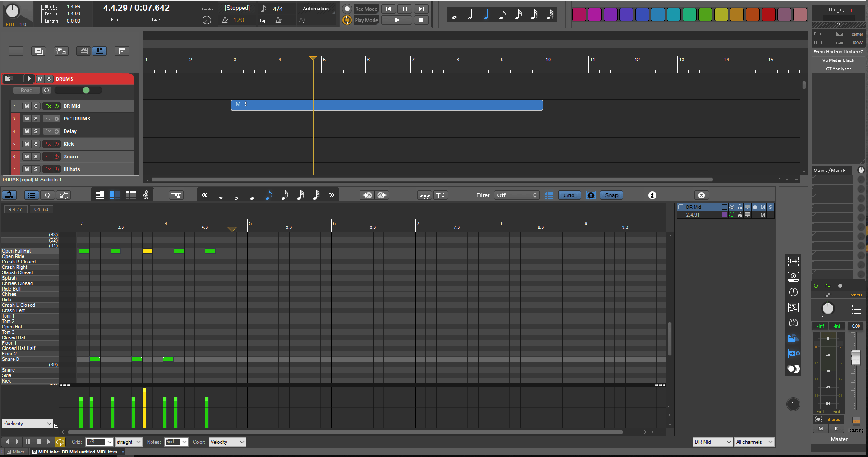
Task: Select the whole note in the top toolbar
Action: [454, 17]
